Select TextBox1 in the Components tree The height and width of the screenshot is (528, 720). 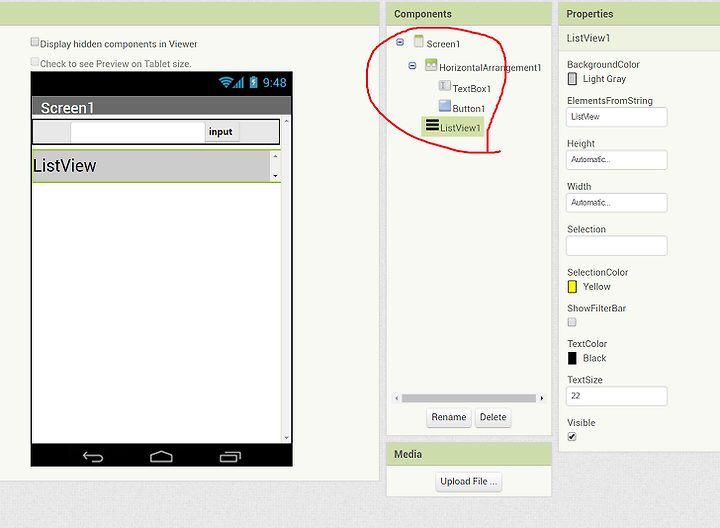[471, 89]
